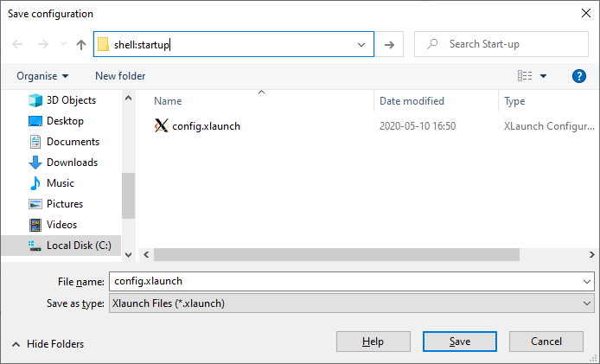Choose Local Disk (C:) in the tree
This screenshot has width=600, height=364.
tap(79, 246)
